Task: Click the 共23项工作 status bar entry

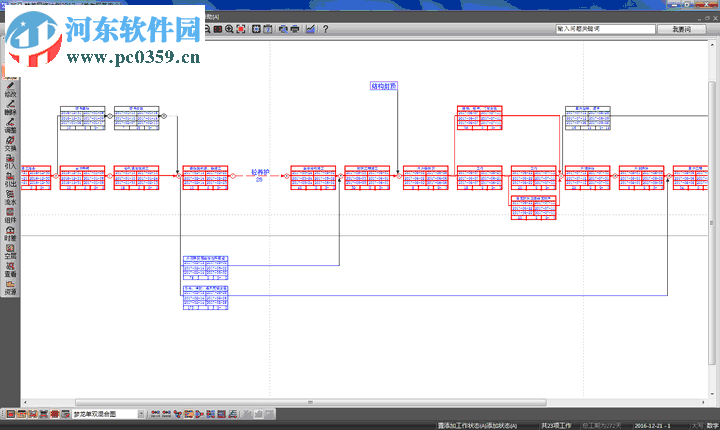Action: (556, 426)
